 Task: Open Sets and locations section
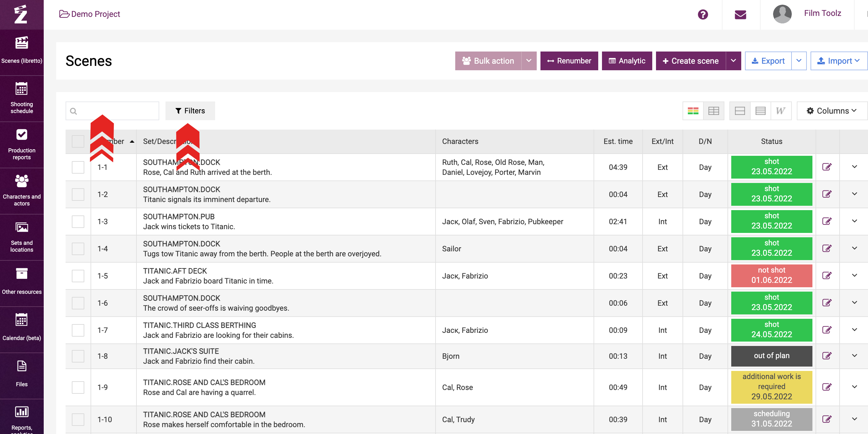22,237
